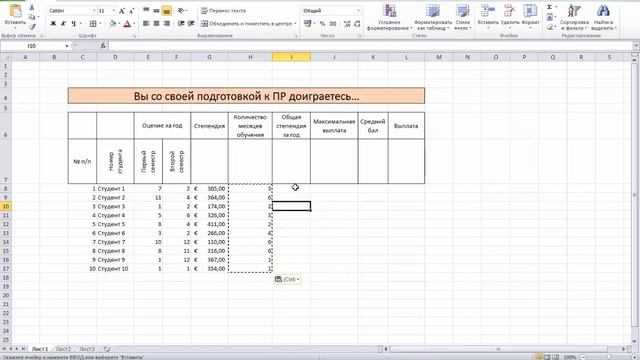Image resolution: width=640 pixels, height=360 pixels.
Task: Open the Paste Options (Ctrl) button
Action: point(287,279)
